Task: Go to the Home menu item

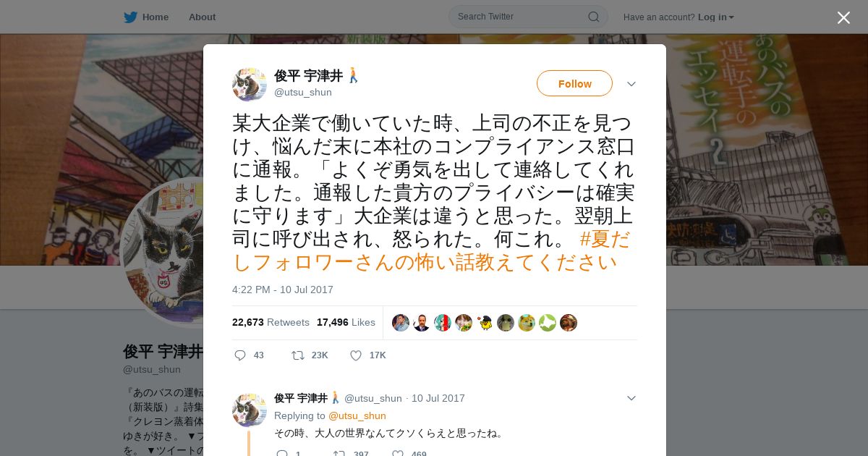Action: (x=156, y=17)
